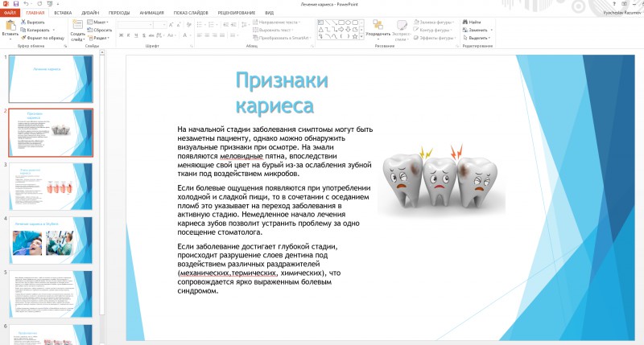This screenshot has height=345, width=644.
Task: Open the ФАЙЛ (File) tab
Action: (10, 13)
